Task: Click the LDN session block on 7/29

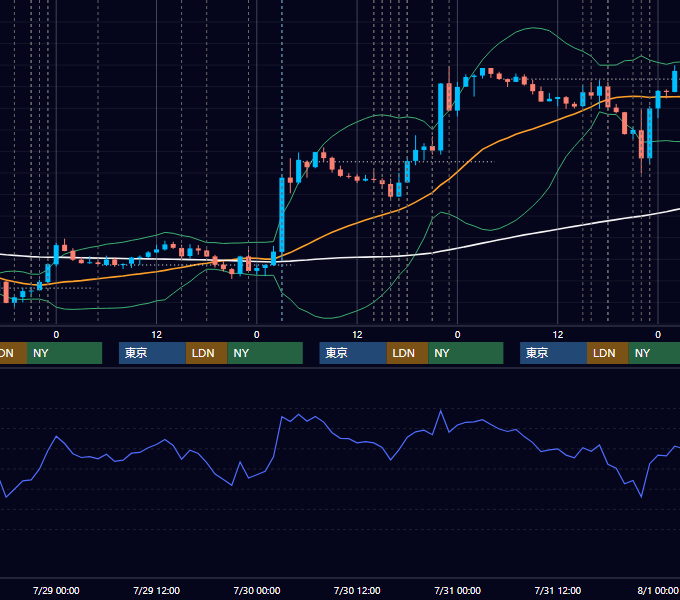Action: (x=206, y=353)
